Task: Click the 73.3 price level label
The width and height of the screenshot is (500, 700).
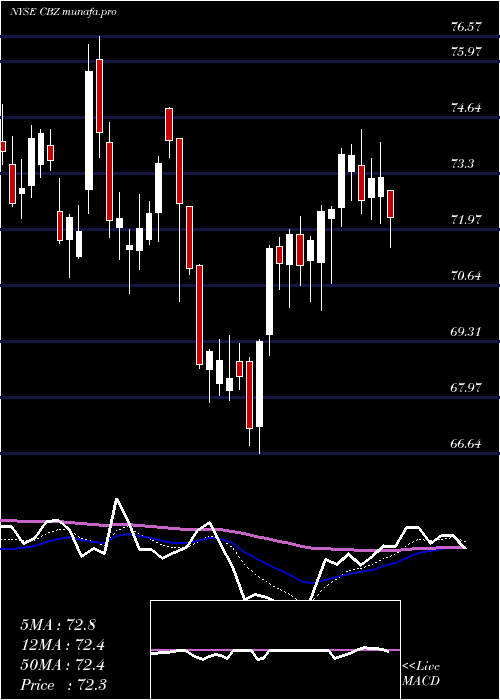Action: coord(462,164)
